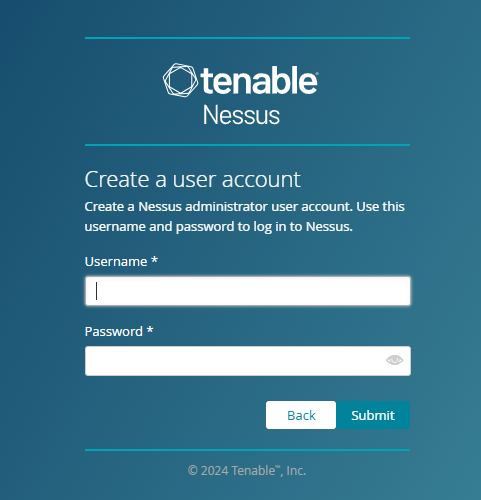Go back using the Back button
The image size is (481, 500).
pos(301,415)
